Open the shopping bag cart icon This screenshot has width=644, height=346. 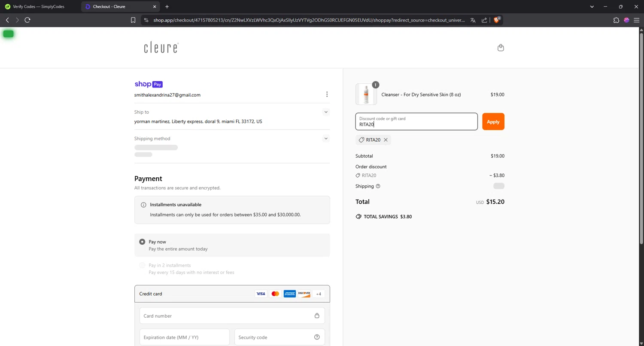click(501, 48)
